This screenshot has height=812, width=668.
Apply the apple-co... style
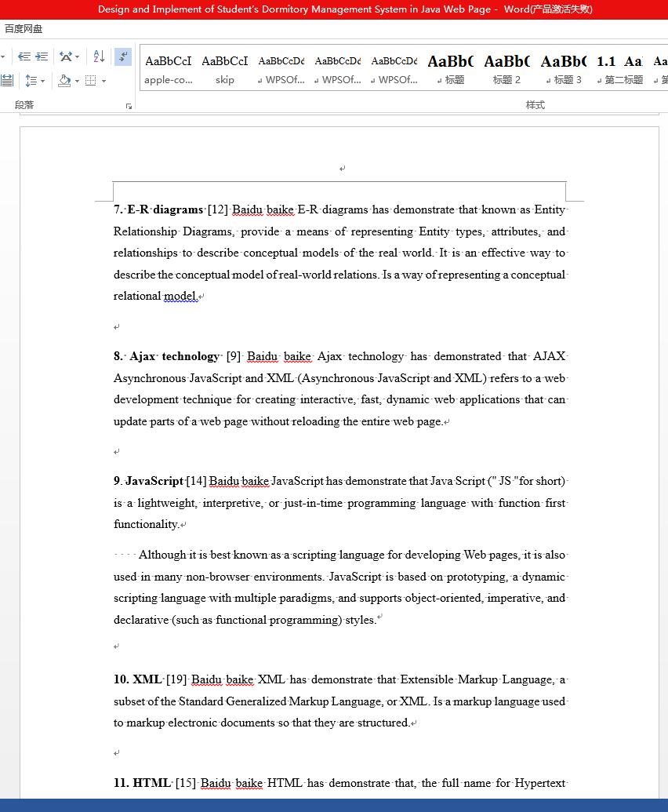pos(168,69)
